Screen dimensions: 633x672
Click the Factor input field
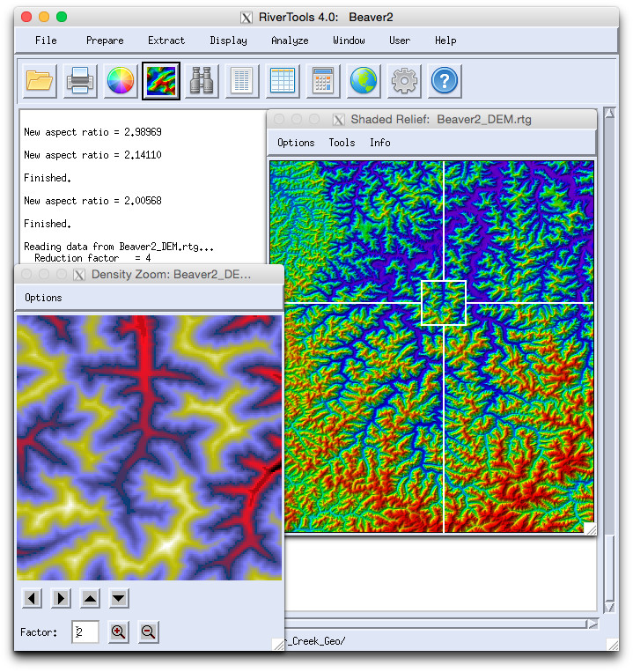[x=85, y=631]
